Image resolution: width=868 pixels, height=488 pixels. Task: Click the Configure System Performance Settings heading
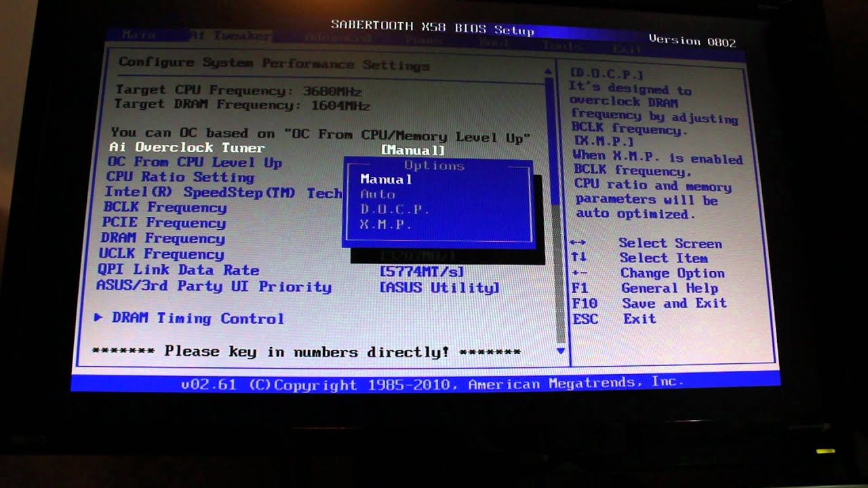point(274,64)
